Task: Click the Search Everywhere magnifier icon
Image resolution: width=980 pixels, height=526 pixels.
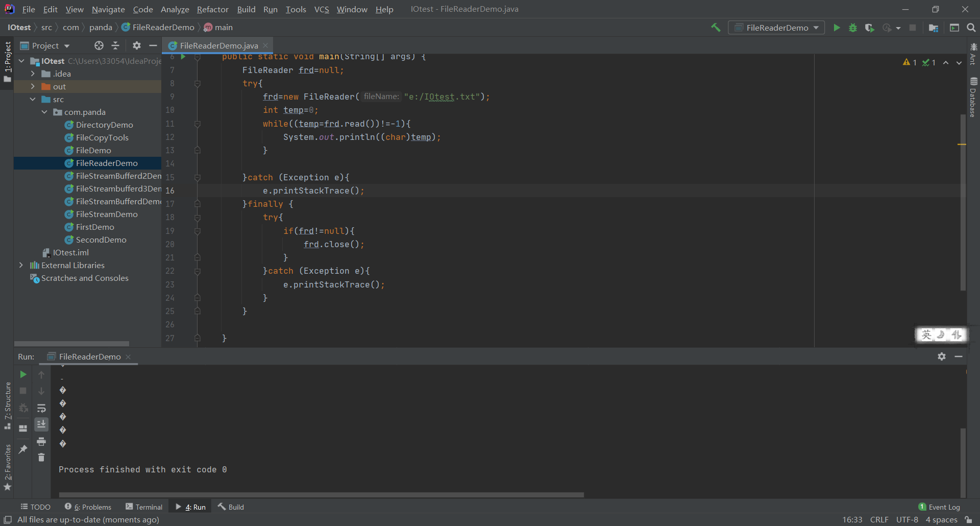Action: [x=971, y=28]
